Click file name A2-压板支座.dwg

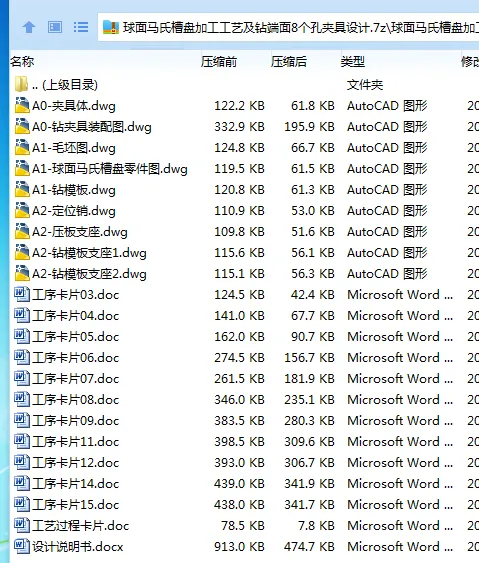point(80,232)
